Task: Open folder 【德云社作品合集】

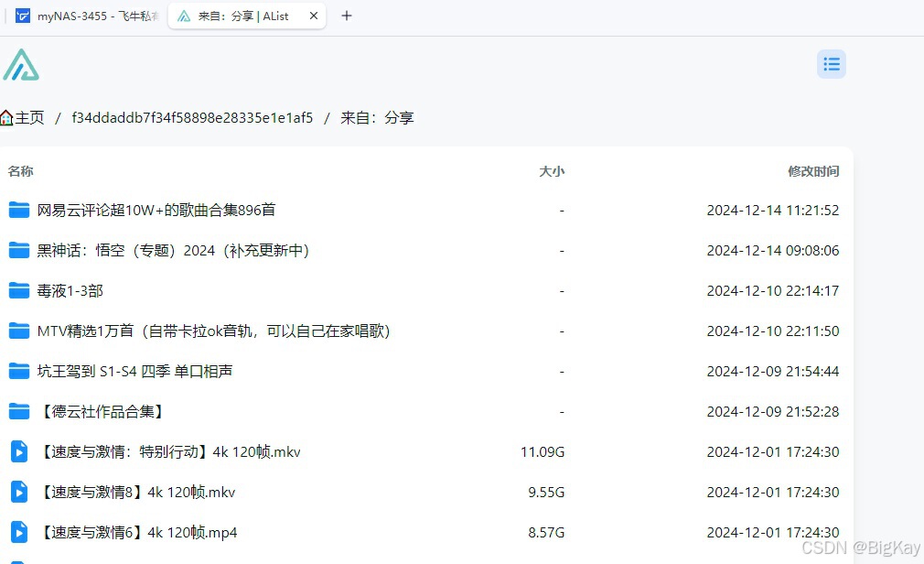Action: [x=102, y=411]
